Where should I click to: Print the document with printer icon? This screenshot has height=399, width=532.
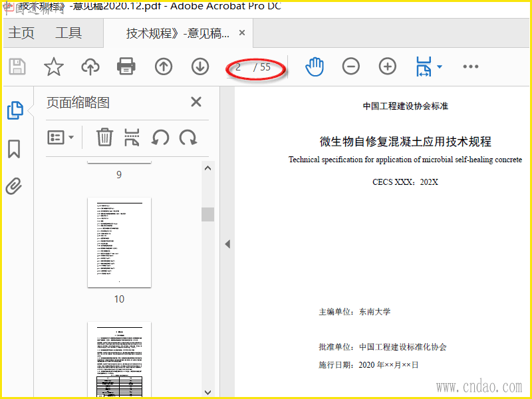coord(126,66)
